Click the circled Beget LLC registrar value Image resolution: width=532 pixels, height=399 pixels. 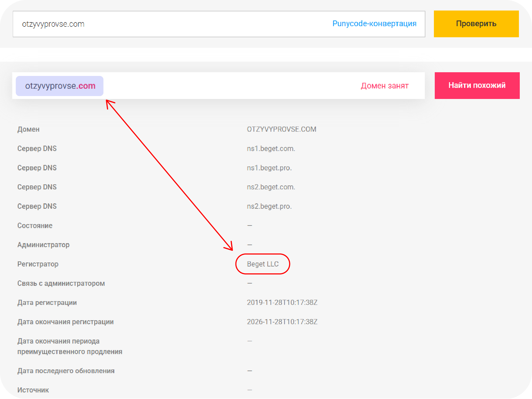click(x=262, y=264)
